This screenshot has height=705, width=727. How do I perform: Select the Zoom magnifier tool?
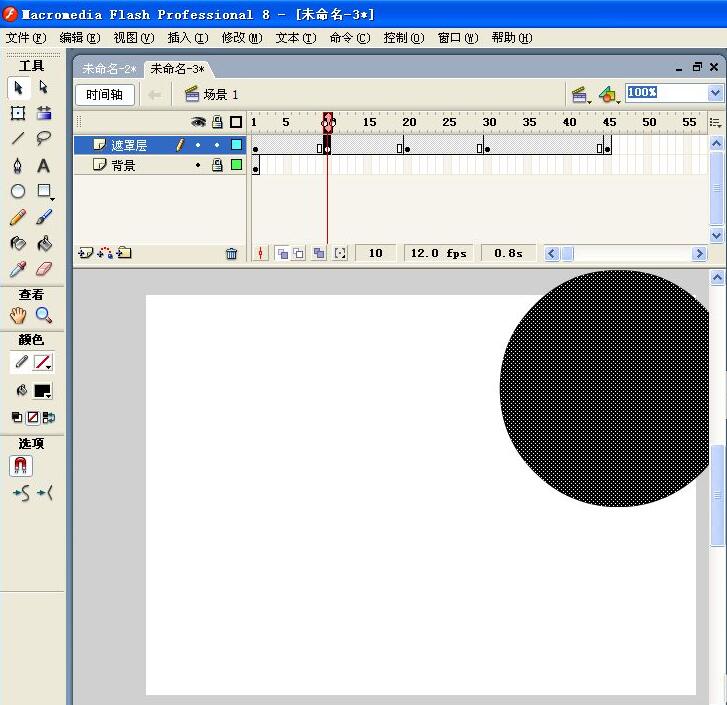(44, 316)
